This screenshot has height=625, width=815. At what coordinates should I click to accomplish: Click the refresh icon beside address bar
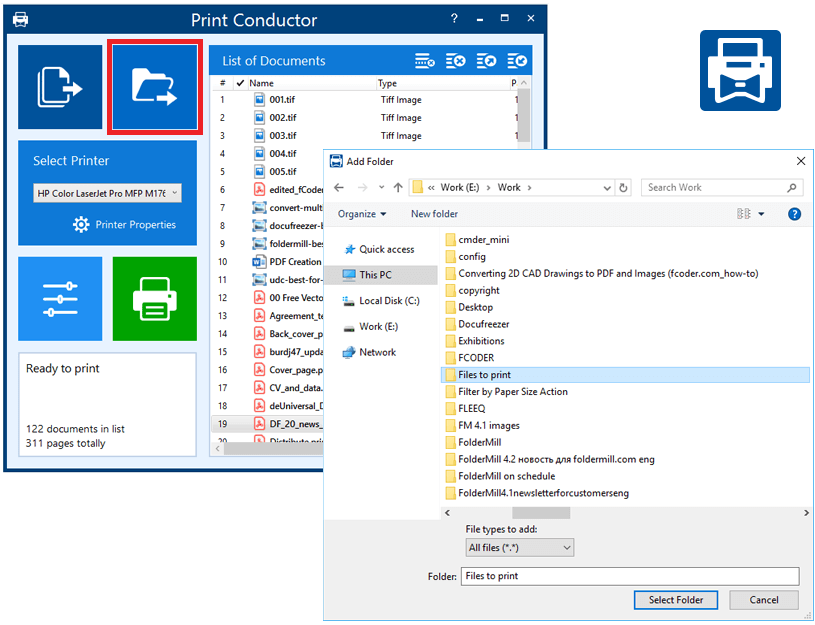coord(624,187)
